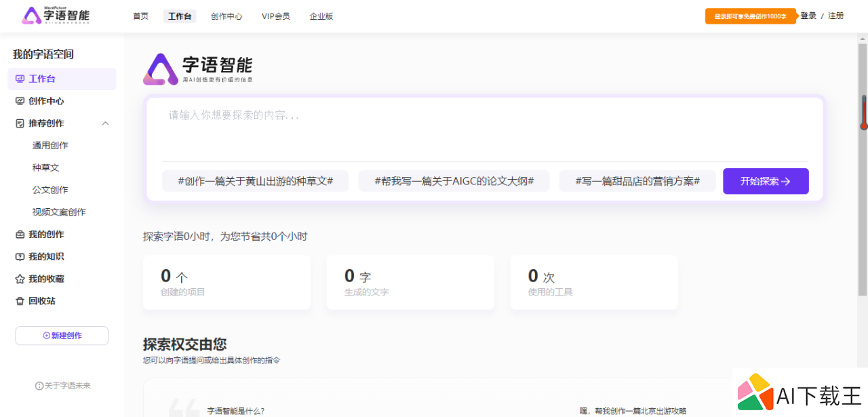868x417 pixels.
Task: Click the 探索权交由您 heading
Action: [x=184, y=344]
